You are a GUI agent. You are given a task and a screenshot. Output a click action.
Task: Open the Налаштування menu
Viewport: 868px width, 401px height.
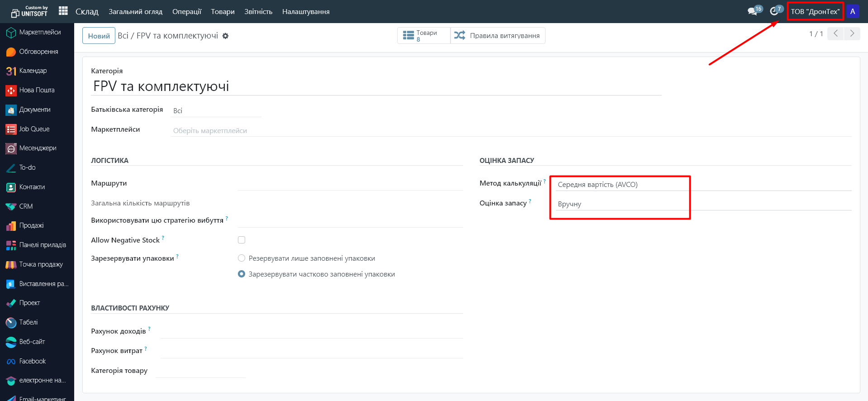(305, 12)
